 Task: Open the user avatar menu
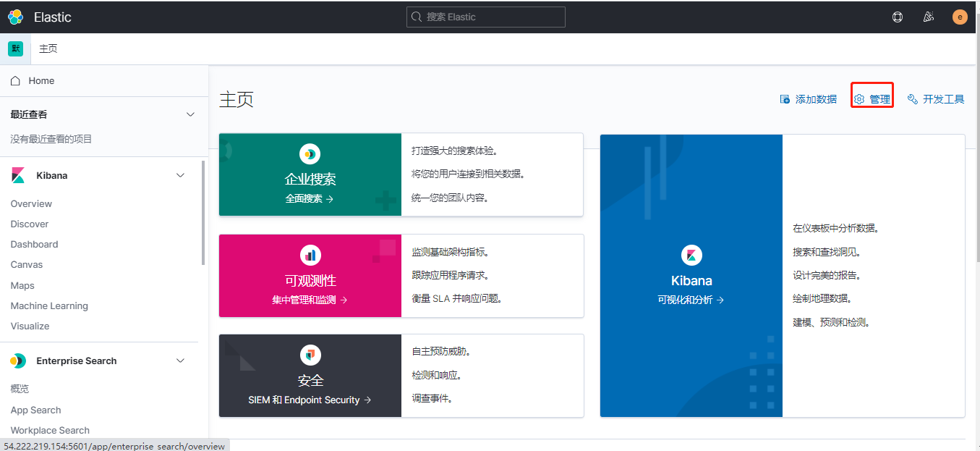tap(960, 17)
